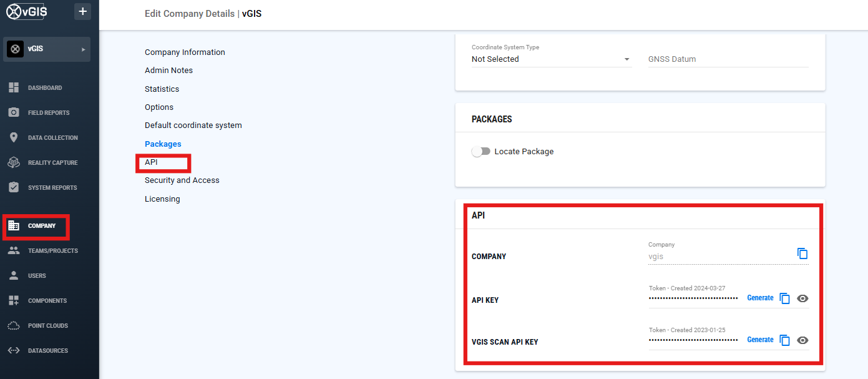The width and height of the screenshot is (868, 379).
Task: Open Teams/Projects people icon
Action: click(14, 250)
